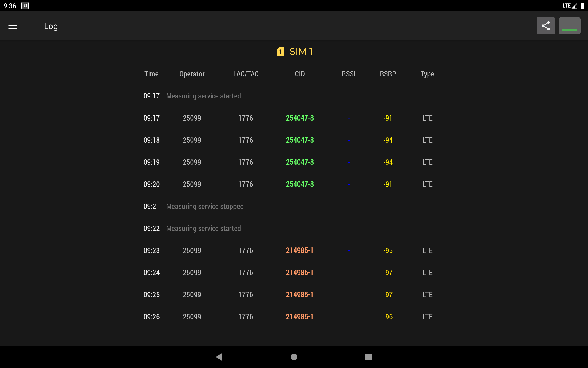Tap RSRP -91 in the 09:17 row
This screenshot has width=588, height=368.
click(x=388, y=118)
